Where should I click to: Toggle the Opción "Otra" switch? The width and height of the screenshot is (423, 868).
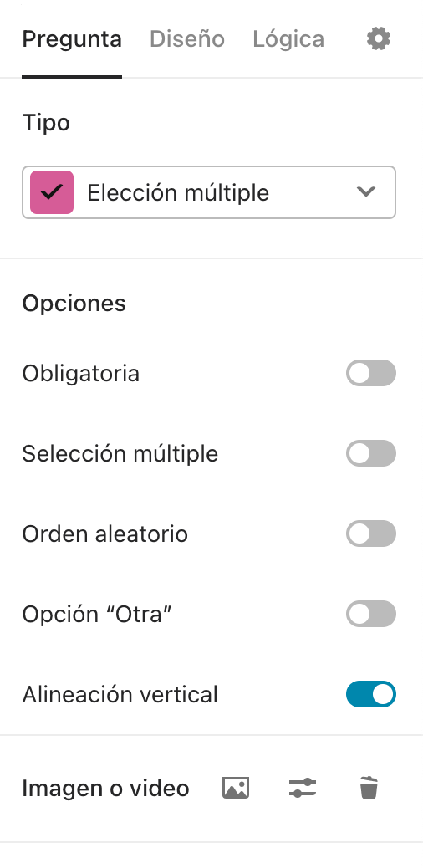[371, 614]
